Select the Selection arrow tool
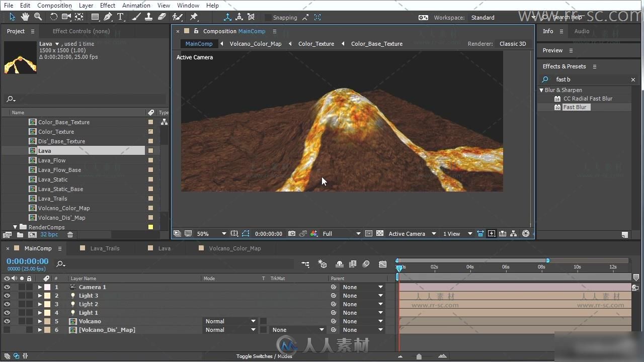 tap(12, 17)
